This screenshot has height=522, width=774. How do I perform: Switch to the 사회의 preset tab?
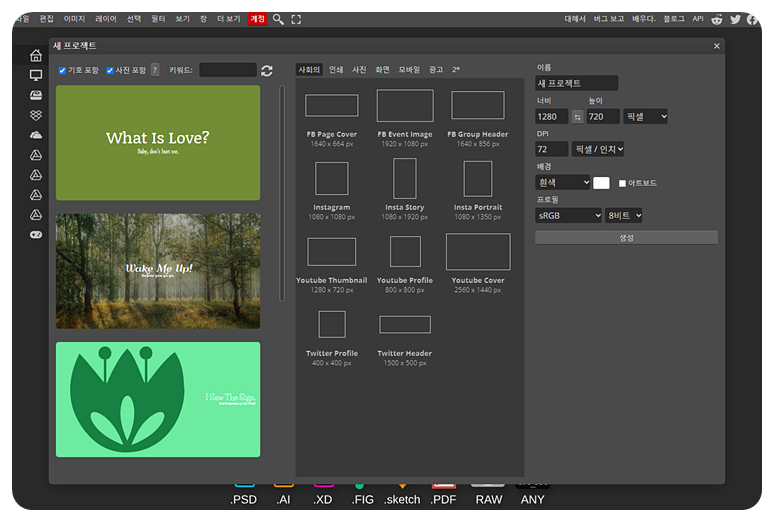(x=309, y=70)
